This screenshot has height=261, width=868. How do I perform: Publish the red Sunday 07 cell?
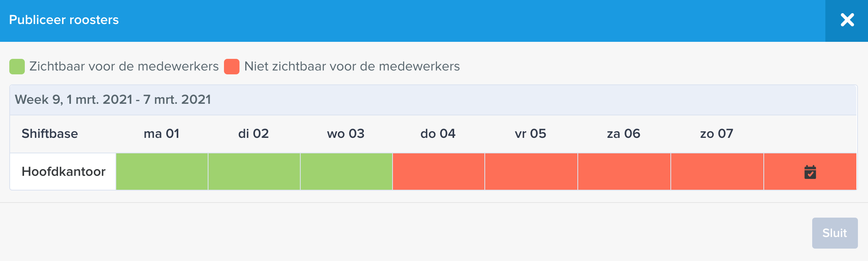tap(717, 172)
